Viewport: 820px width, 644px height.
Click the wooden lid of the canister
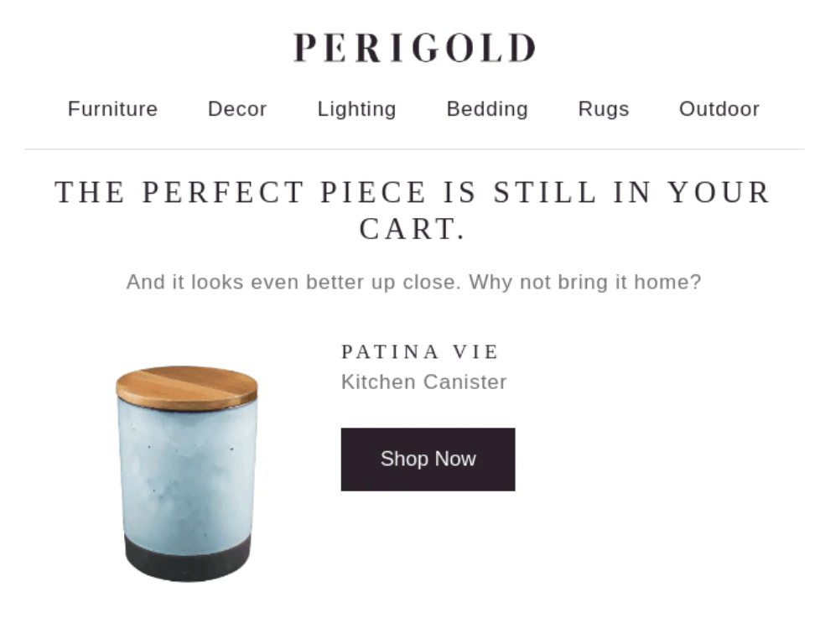pos(187,387)
